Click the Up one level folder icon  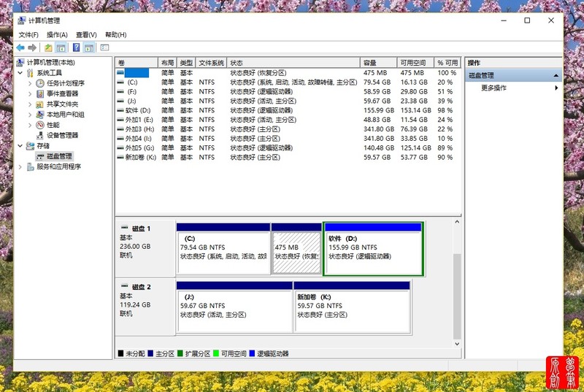click(x=48, y=47)
